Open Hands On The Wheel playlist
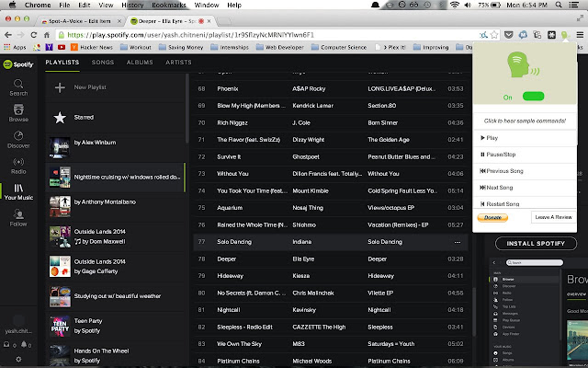Screen dimensions: 588x368 point(116,355)
